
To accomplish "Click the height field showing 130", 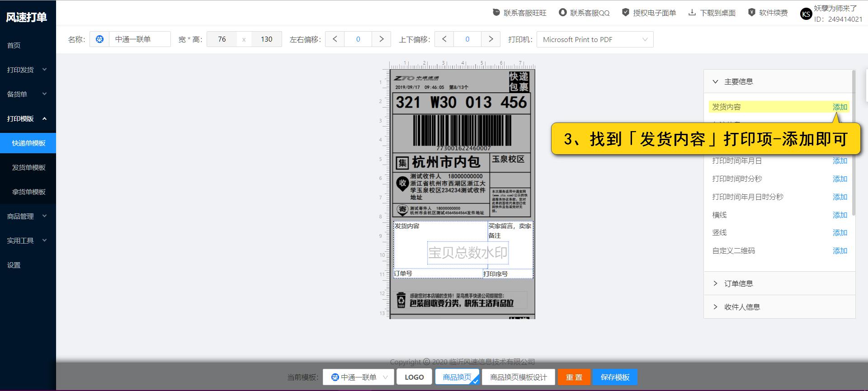I will pos(267,39).
